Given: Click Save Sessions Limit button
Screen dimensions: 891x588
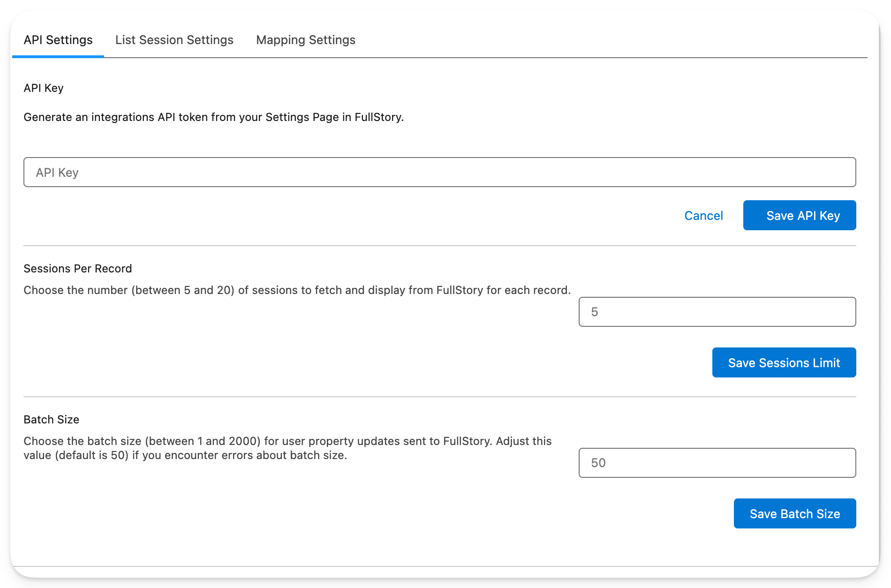Looking at the screenshot, I should point(784,362).
